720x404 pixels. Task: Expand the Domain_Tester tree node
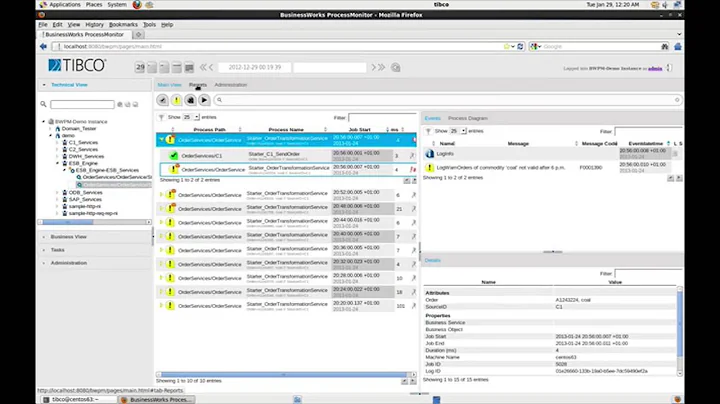pos(51,129)
